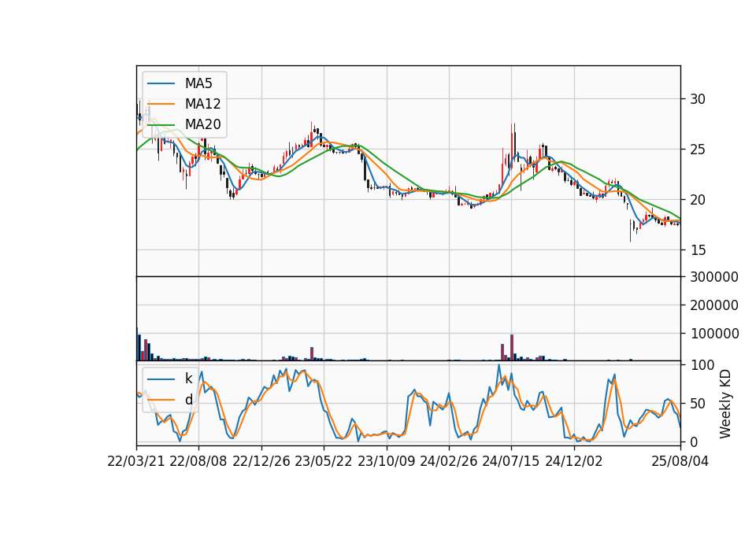Screen dimensions: 756x543
Task: Click the MA20 legend label
Action: tap(202, 124)
